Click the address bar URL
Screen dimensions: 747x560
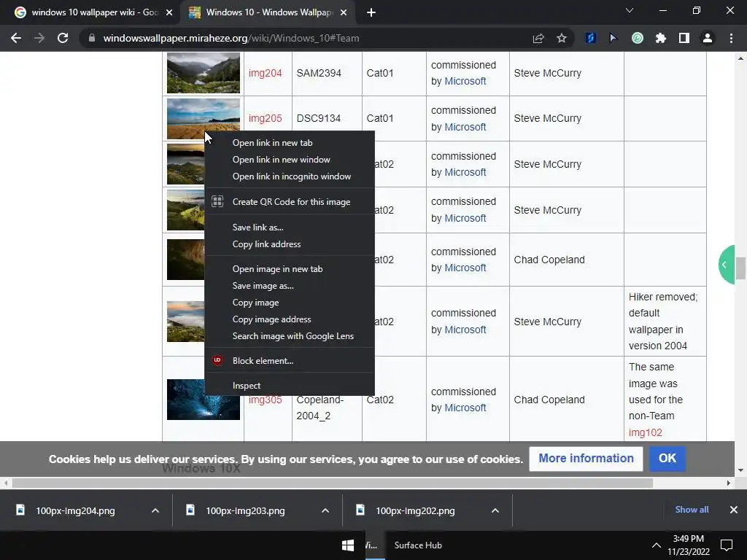231,38
